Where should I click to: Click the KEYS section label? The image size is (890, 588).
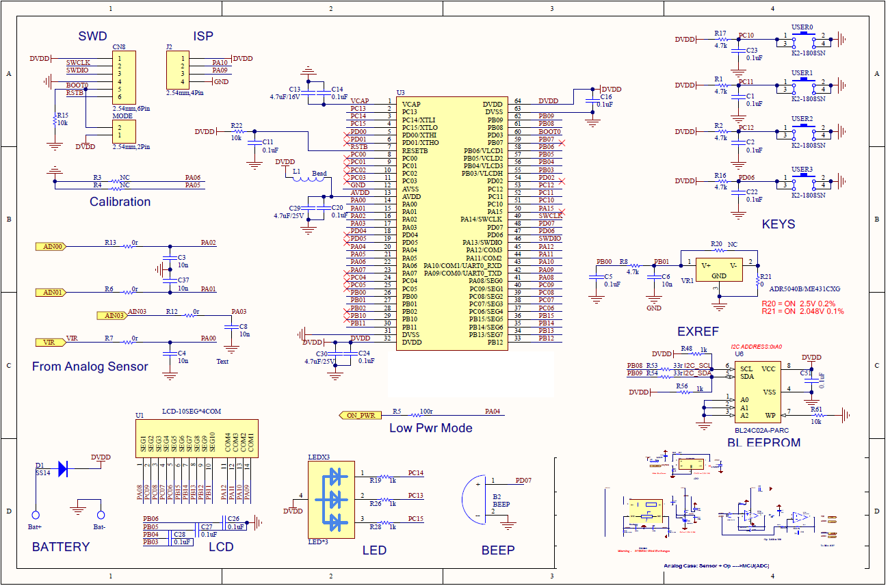point(778,224)
